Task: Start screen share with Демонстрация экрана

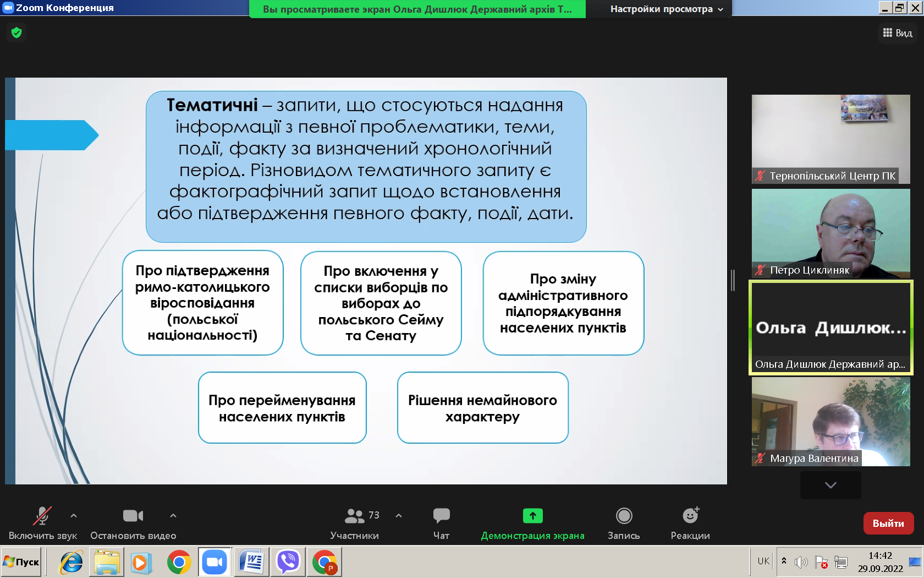Action: click(x=532, y=523)
